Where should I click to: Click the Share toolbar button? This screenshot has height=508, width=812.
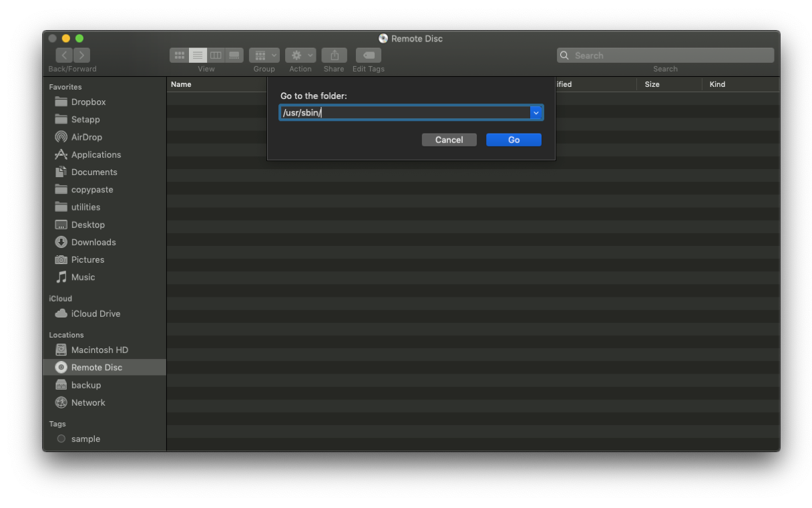[x=334, y=55]
